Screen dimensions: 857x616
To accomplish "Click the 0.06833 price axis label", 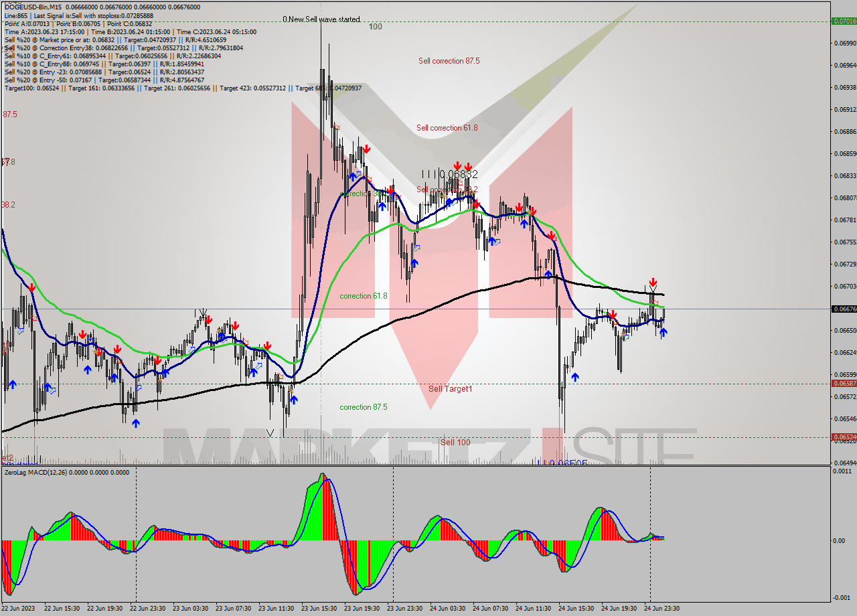I will 844,176.
